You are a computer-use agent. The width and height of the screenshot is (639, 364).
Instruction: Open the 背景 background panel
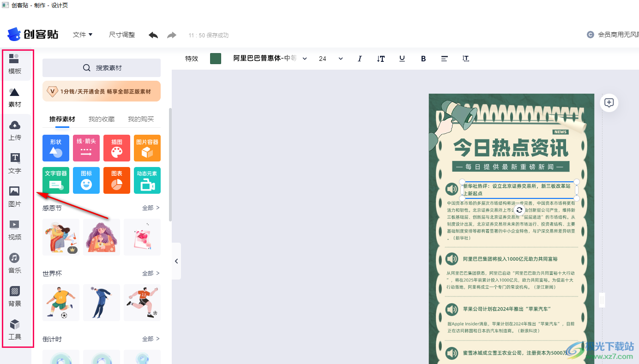tap(15, 297)
